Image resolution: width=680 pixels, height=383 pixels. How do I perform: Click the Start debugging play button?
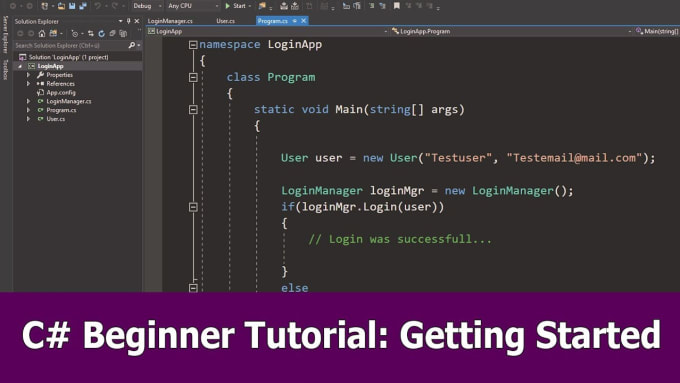click(x=228, y=6)
